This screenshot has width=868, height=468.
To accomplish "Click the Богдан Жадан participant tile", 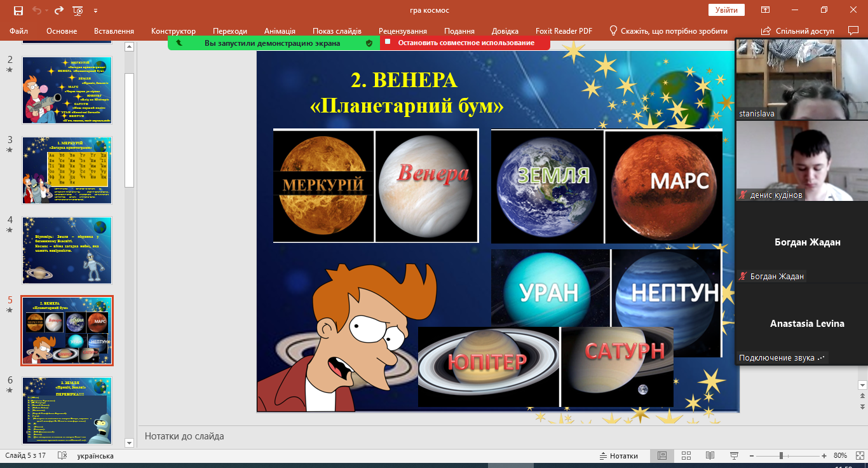I will click(x=801, y=242).
